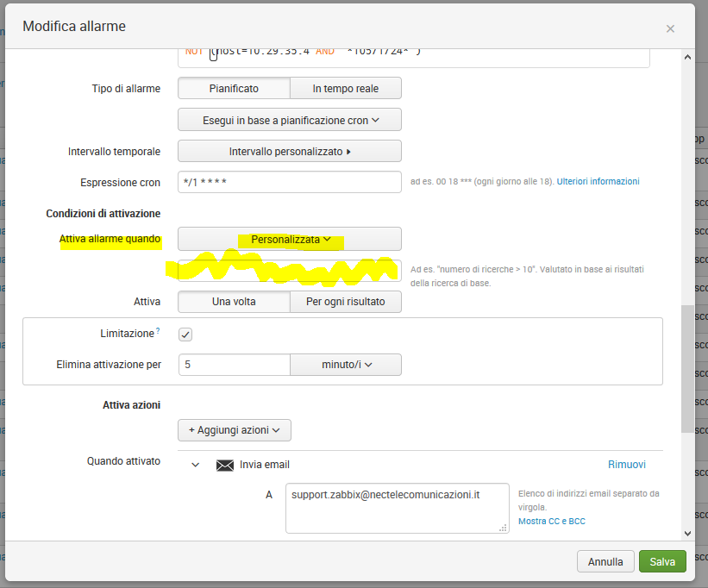This screenshot has width=708, height=588.
Task: Select Pianificato alarm type
Action: click(x=234, y=88)
